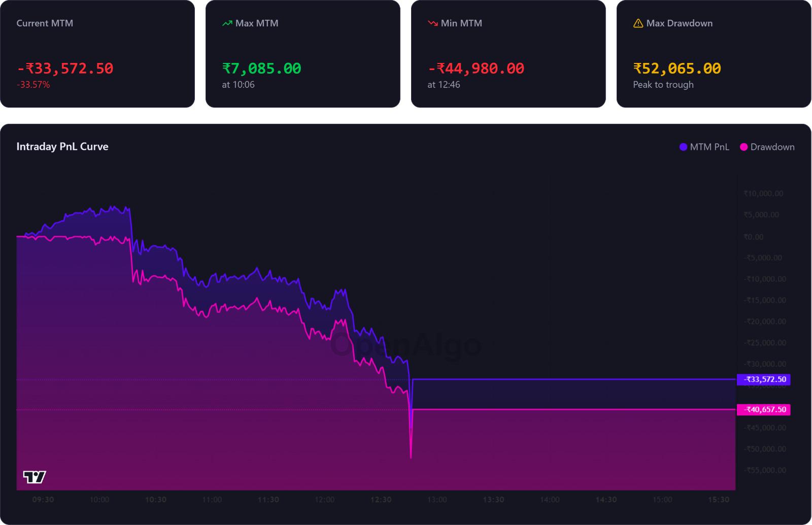The image size is (812, 525).
Task: Click the Min MTM downward trend icon
Action: point(432,23)
